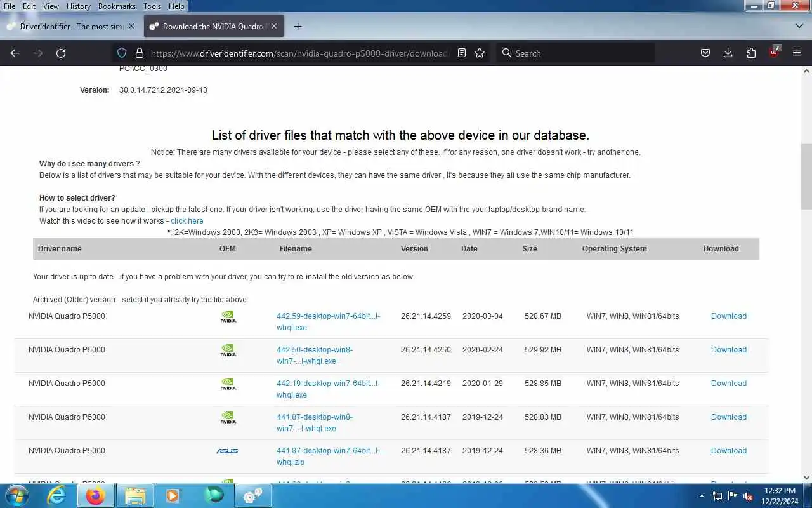Download the 26.21.14.4250 driver
This screenshot has width=812, height=508.
click(729, 350)
